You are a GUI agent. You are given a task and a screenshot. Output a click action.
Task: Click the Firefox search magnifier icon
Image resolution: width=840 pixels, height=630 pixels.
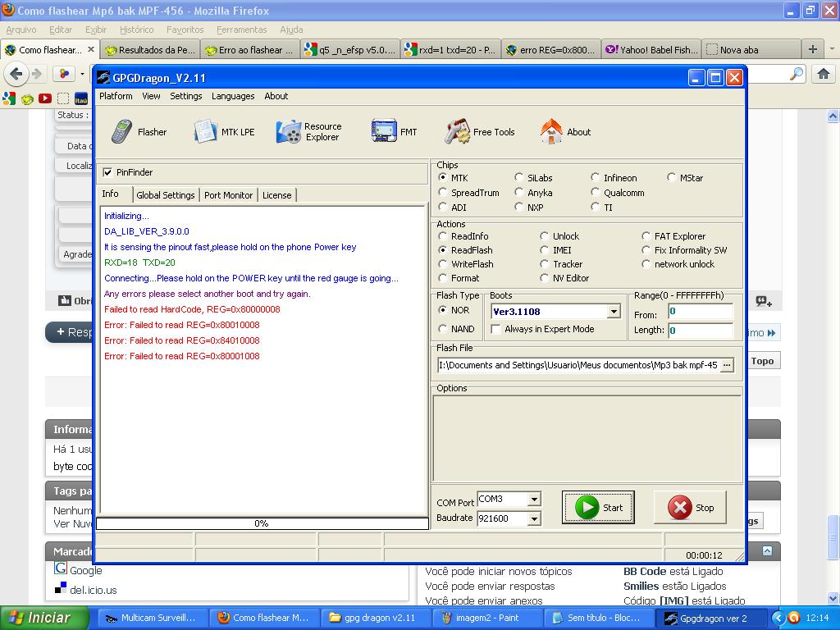tap(797, 74)
